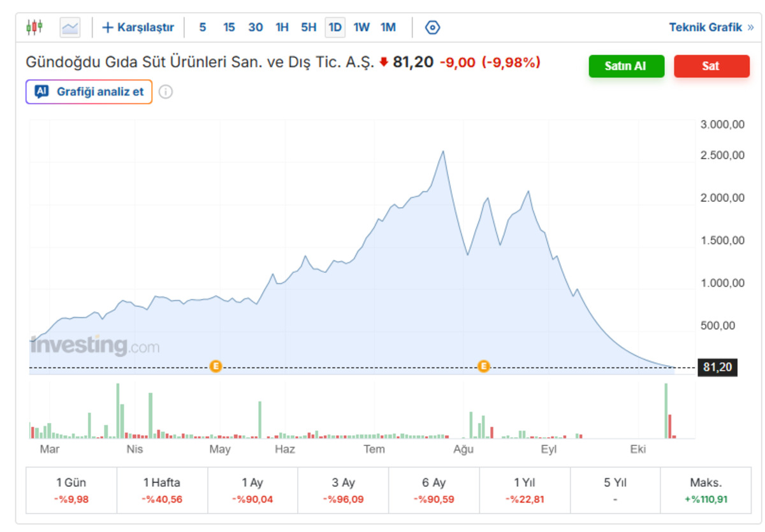The height and width of the screenshot is (532, 765).
Task: Click the Grafiği analiz et button
Action: 89,92
